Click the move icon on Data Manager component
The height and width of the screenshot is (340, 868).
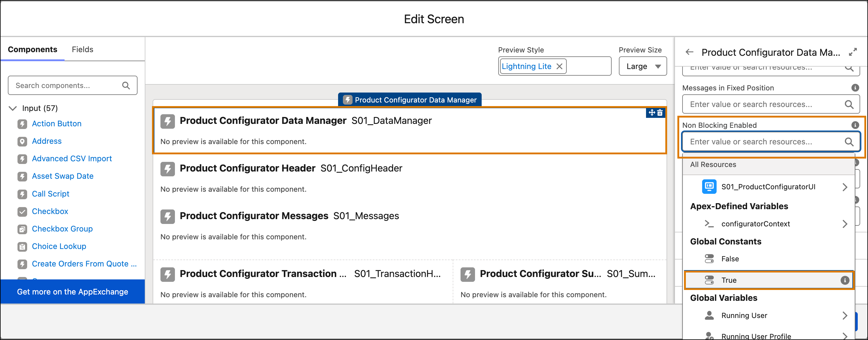click(x=652, y=112)
